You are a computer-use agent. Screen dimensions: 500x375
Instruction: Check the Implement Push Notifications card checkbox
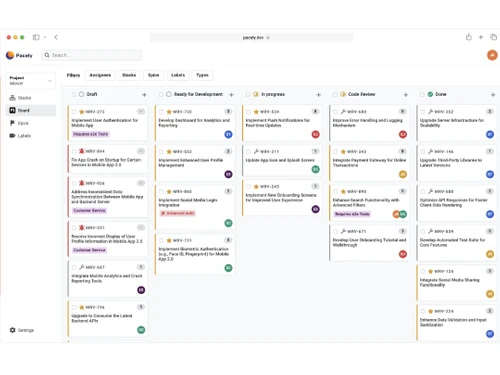tap(248, 112)
